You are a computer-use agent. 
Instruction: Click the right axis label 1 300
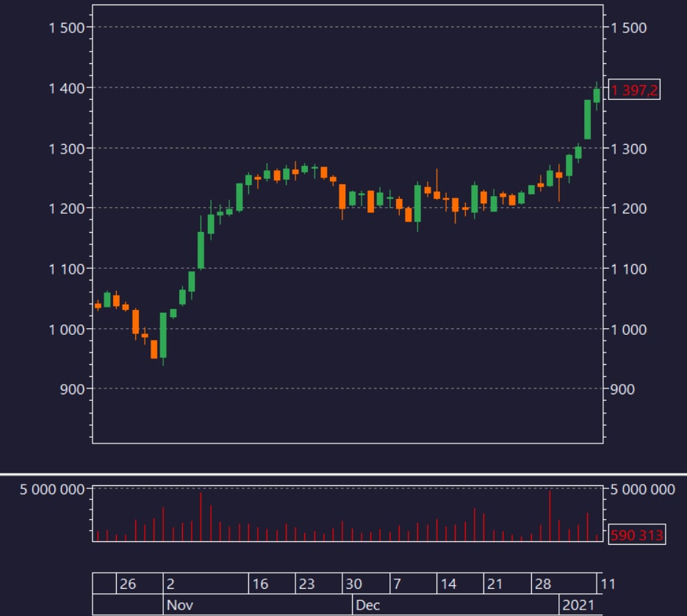(x=628, y=149)
